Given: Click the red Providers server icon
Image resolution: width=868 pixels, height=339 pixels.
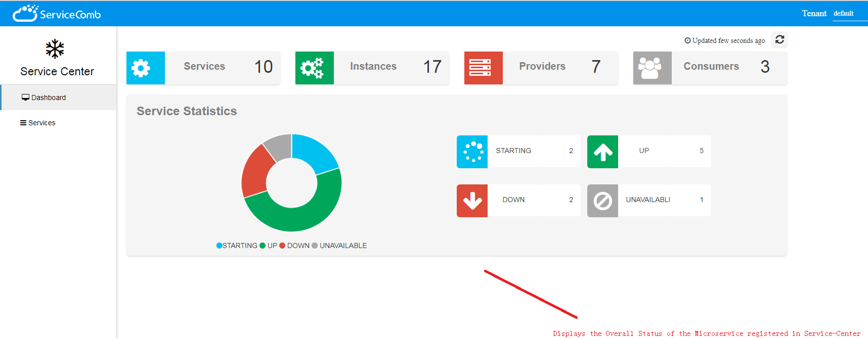Looking at the screenshot, I should click(483, 68).
